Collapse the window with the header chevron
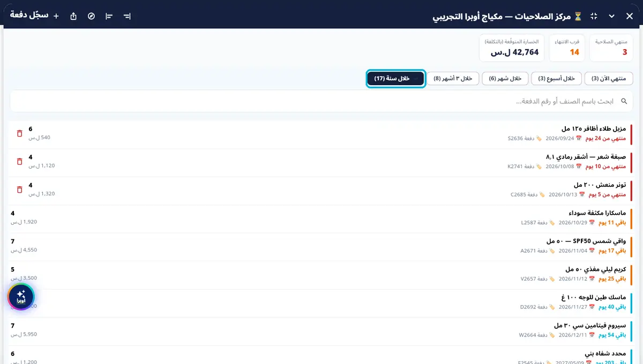The image size is (643, 364). 611,16
